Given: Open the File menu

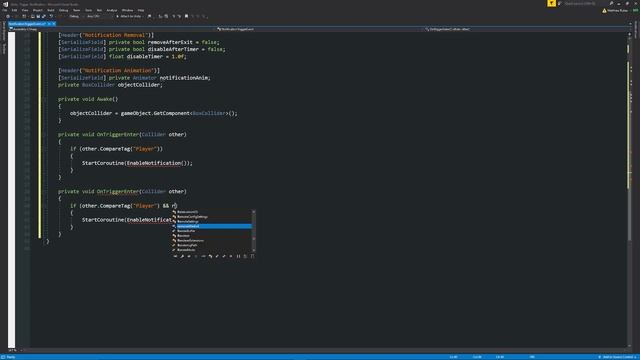Looking at the screenshot, I should point(5,10).
